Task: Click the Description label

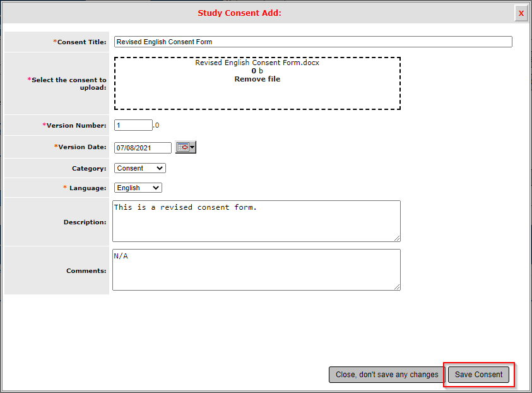Action: click(85, 222)
